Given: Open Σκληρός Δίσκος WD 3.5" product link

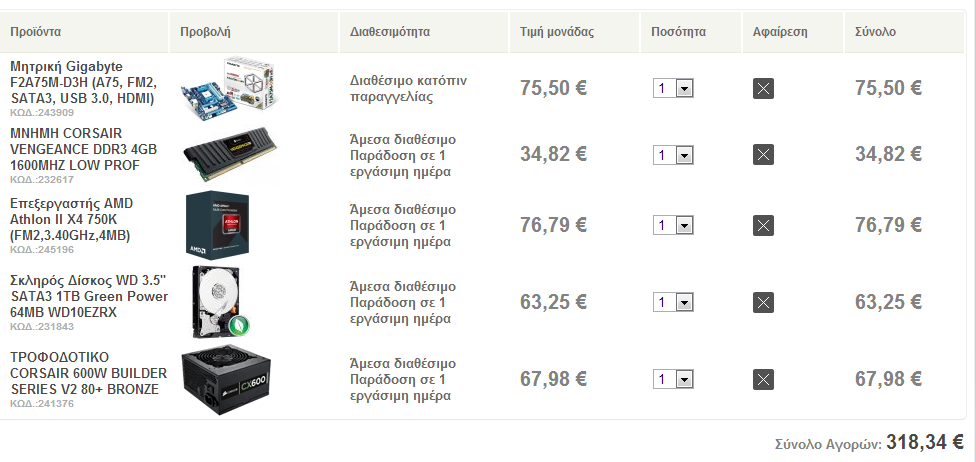Looking at the screenshot, I should coord(89,296).
